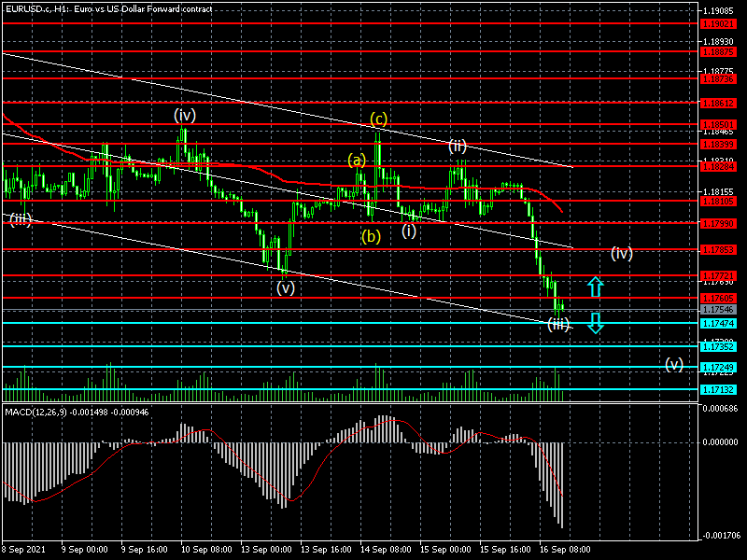Click the cyan 1.17474 price level tag
Viewport: 747px width, 560px height.
717,323
